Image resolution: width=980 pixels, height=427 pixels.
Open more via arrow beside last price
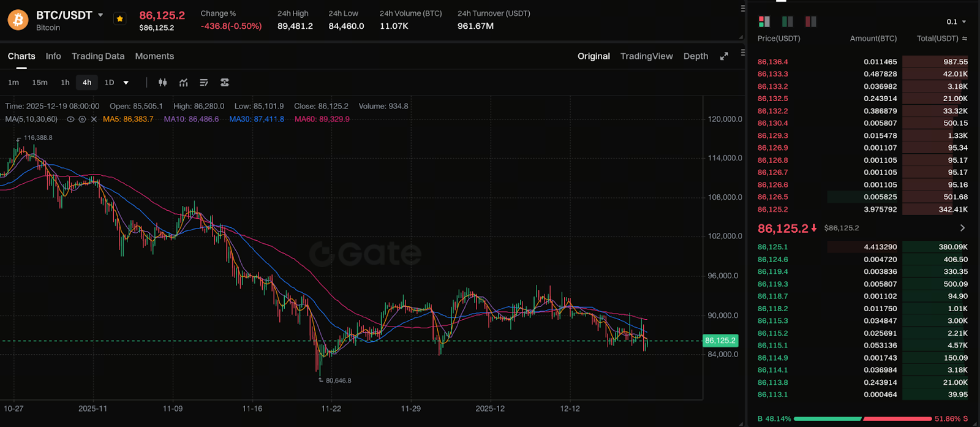[962, 228]
